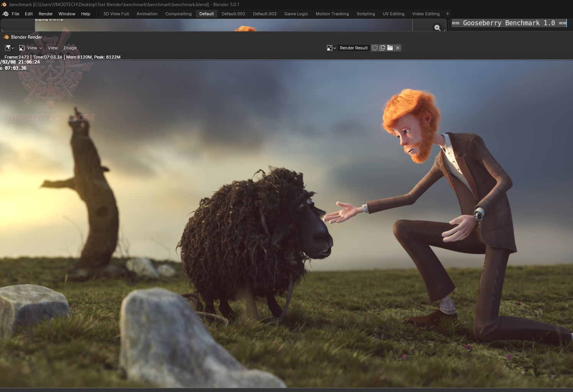Switch to the Default.002 workspace tab
Screen dimensions: 573x392
point(265,14)
